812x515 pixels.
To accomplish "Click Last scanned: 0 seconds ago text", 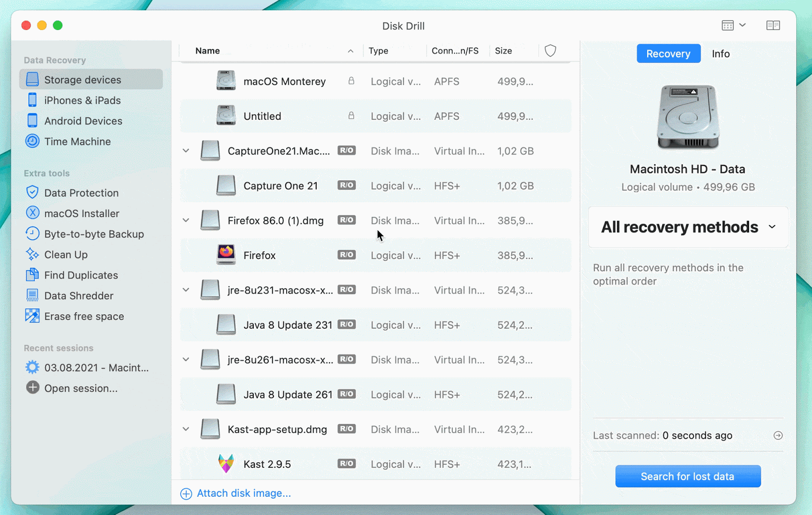I will [662, 435].
